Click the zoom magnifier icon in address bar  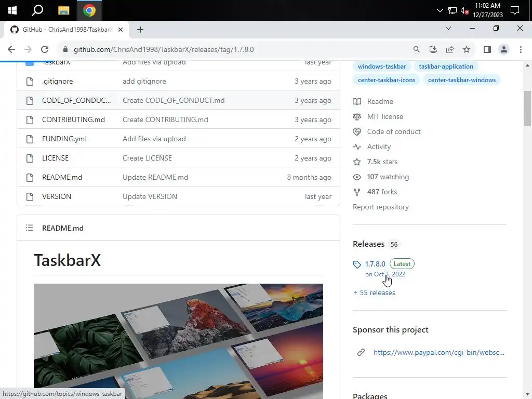[x=416, y=49]
